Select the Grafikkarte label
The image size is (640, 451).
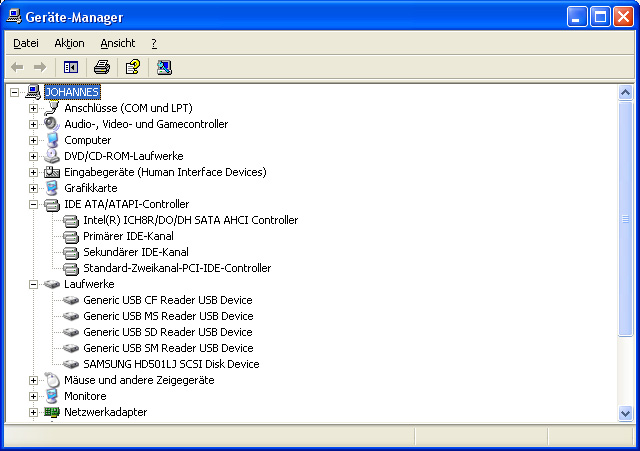point(91,188)
